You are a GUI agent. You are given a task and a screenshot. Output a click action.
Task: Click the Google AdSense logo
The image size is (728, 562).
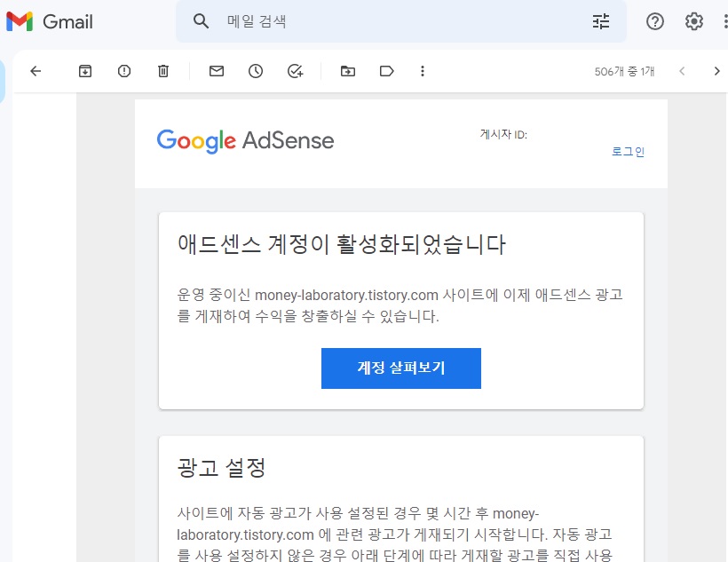click(245, 141)
